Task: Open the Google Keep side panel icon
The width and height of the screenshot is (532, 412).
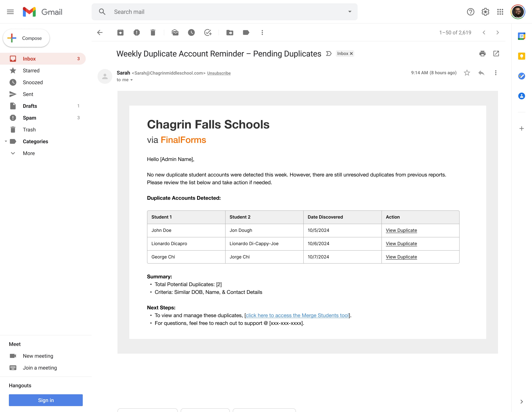Action: (x=521, y=56)
